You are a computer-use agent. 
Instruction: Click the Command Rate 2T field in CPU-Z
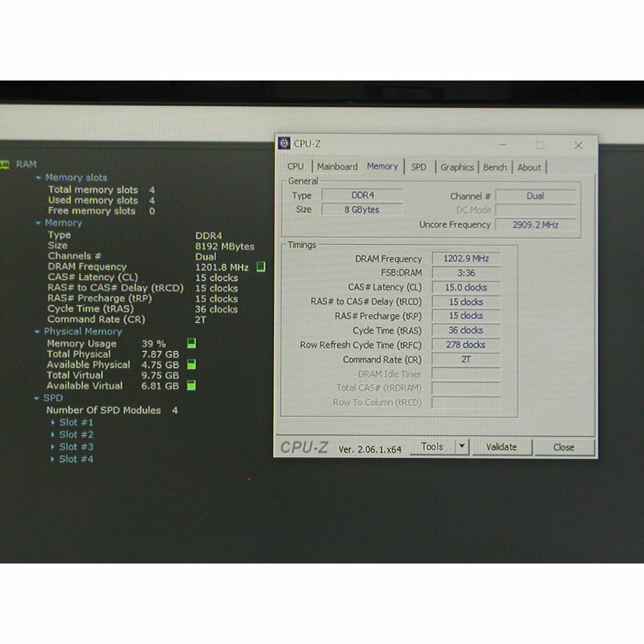(466, 360)
